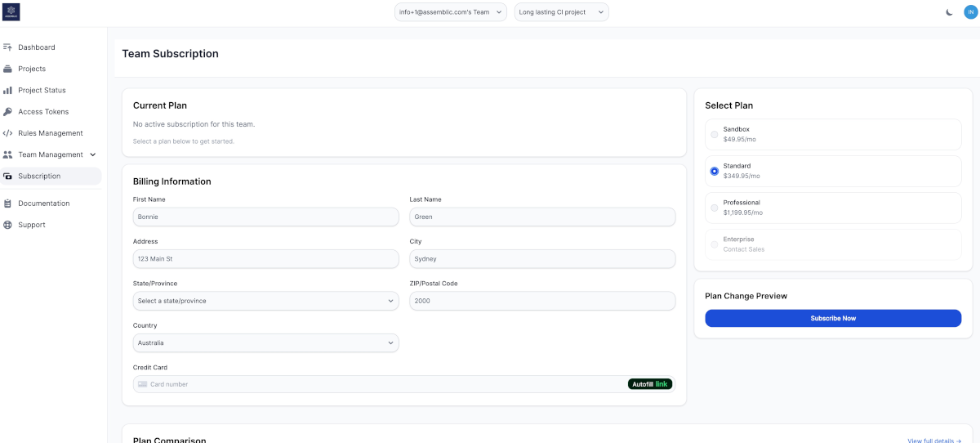Click the Address input field
This screenshot has width=980, height=443.
pyautogui.click(x=266, y=259)
